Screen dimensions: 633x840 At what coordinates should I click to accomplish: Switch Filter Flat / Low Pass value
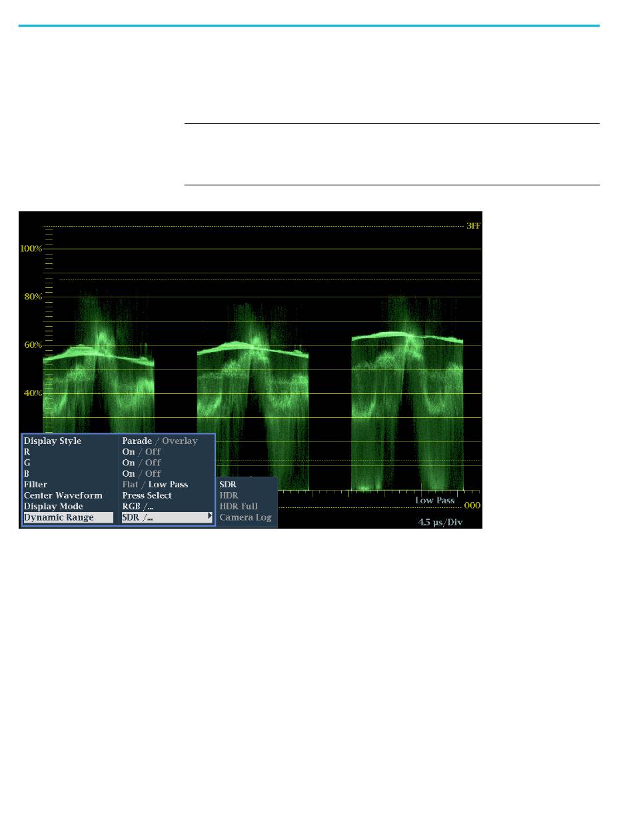pyautogui.click(x=155, y=485)
